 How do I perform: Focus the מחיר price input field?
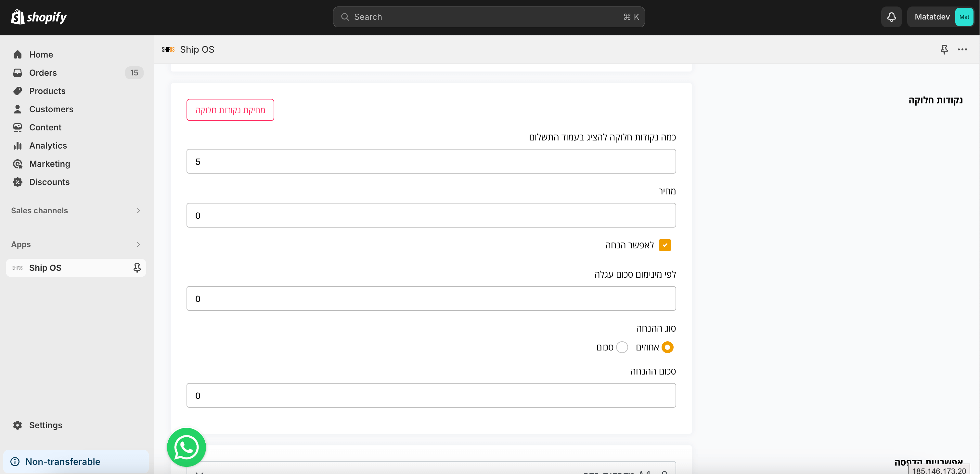(x=431, y=216)
